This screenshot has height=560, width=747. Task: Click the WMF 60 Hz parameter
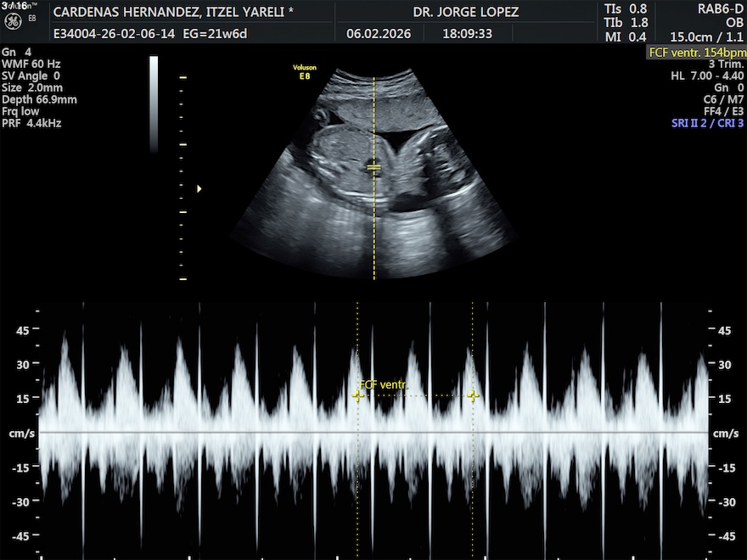(x=31, y=64)
